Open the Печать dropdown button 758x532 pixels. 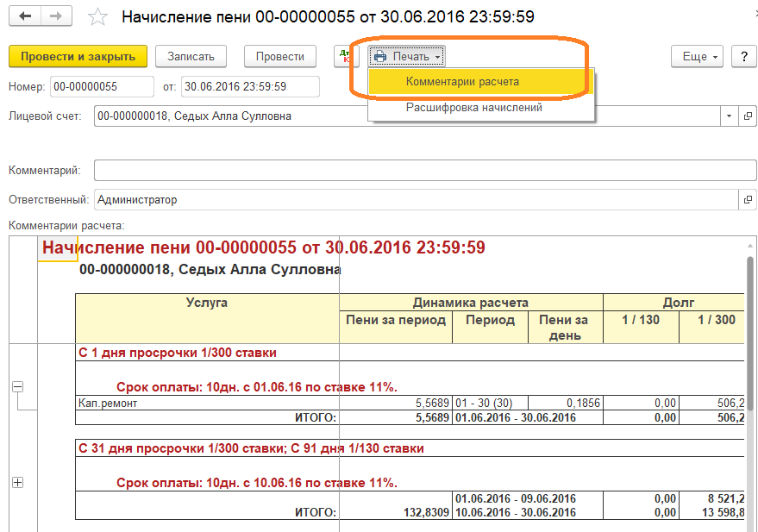406,57
